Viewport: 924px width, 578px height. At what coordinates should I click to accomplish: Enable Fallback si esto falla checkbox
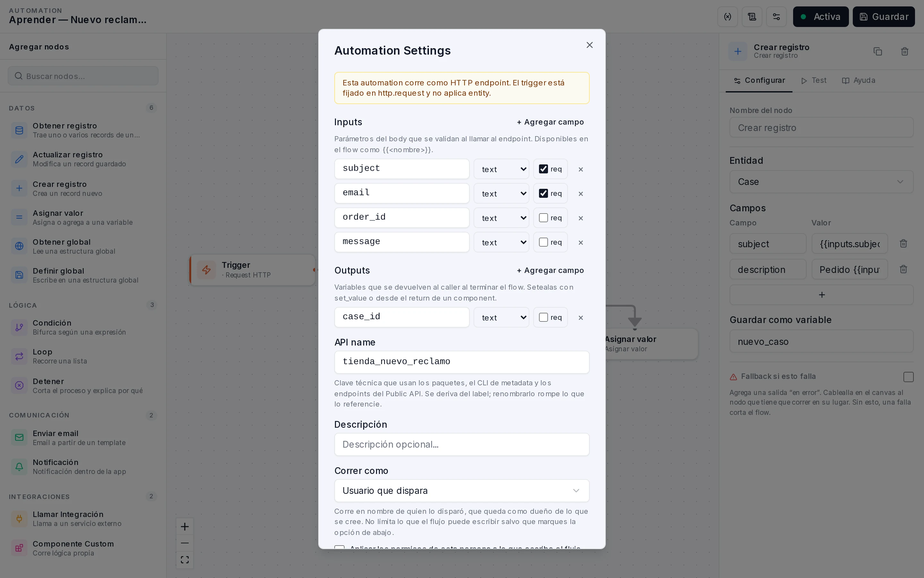coord(908,377)
